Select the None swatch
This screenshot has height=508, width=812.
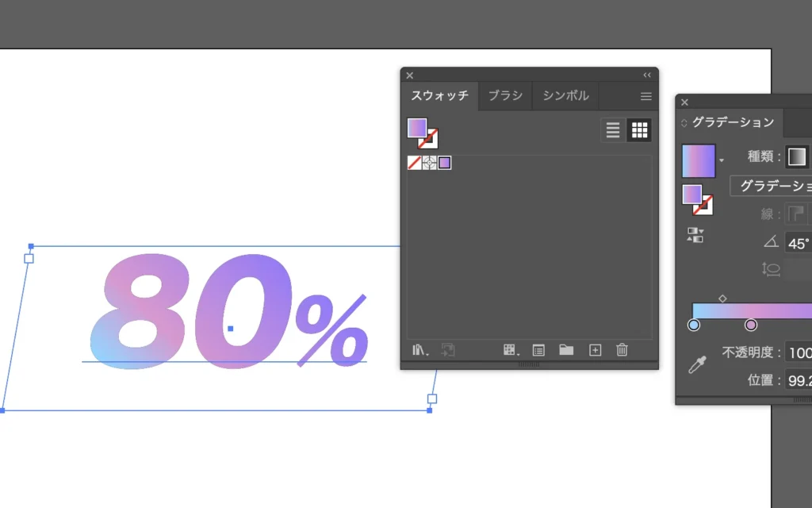[x=414, y=163]
